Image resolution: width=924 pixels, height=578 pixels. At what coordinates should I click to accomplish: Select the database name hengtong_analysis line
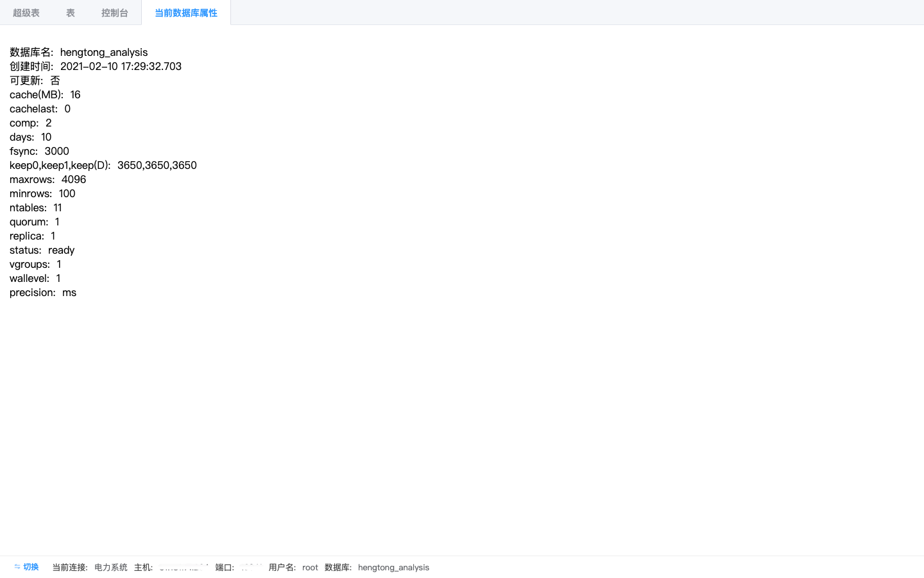coord(79,53)
